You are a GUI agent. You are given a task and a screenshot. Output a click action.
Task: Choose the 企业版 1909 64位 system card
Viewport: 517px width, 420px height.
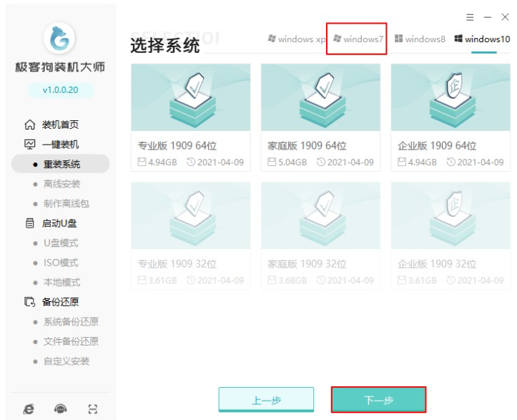(450, 117)
